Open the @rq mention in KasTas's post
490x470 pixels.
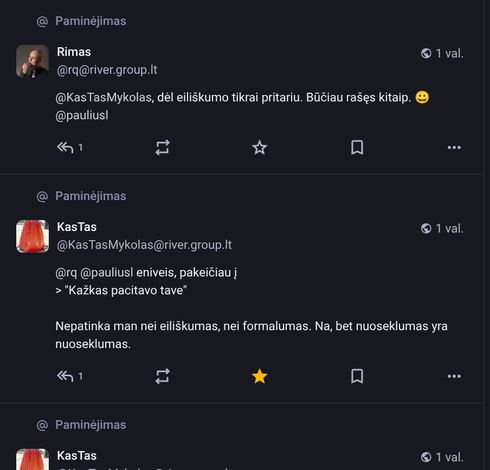point(66,273)
